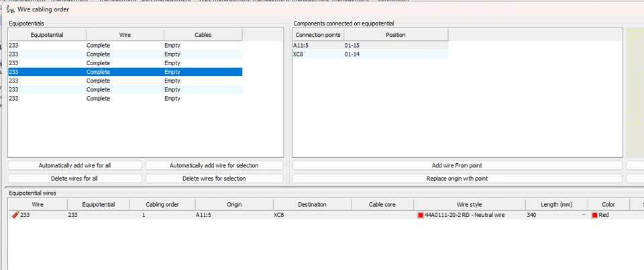Sort by Equipotential header in Equipotentials list
Viewport: 644px width, 270px height.
click(x=47, y=35)
